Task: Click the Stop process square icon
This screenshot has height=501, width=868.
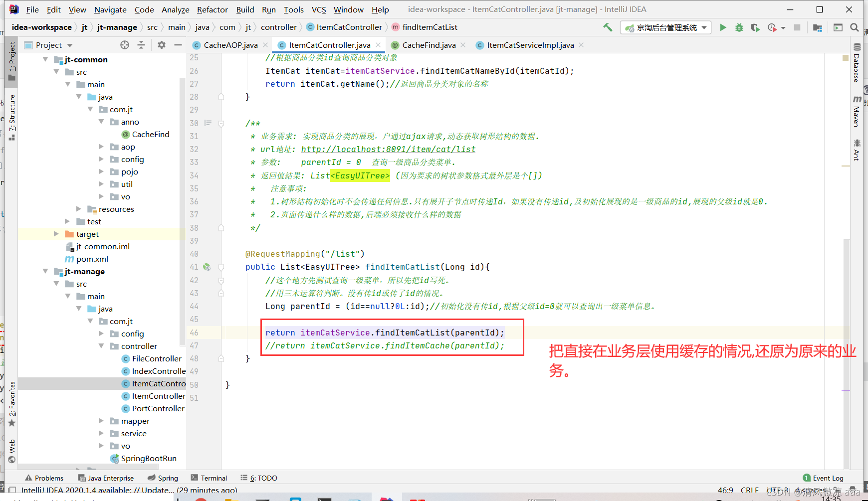Action: coord(797,27)
